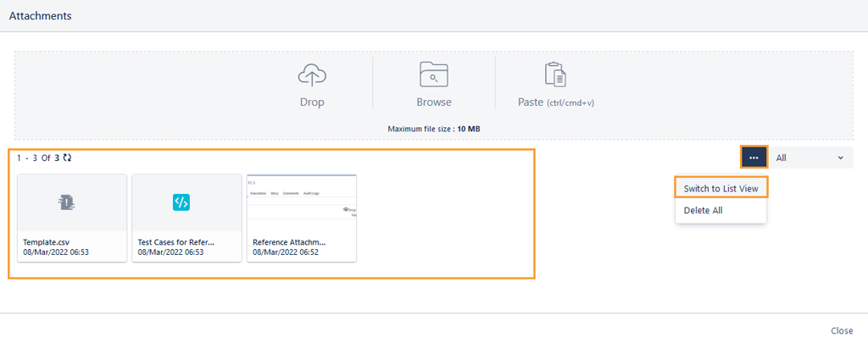Choose Switch to List View

[721, 188]
